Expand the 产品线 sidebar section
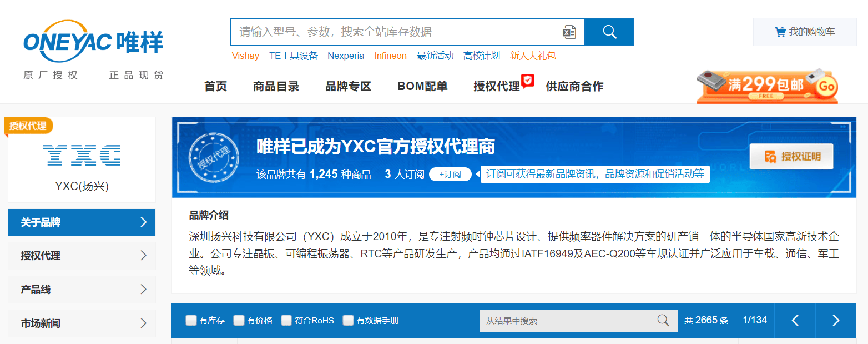Viewport: 868px width, 344px height. pos(82,290)
